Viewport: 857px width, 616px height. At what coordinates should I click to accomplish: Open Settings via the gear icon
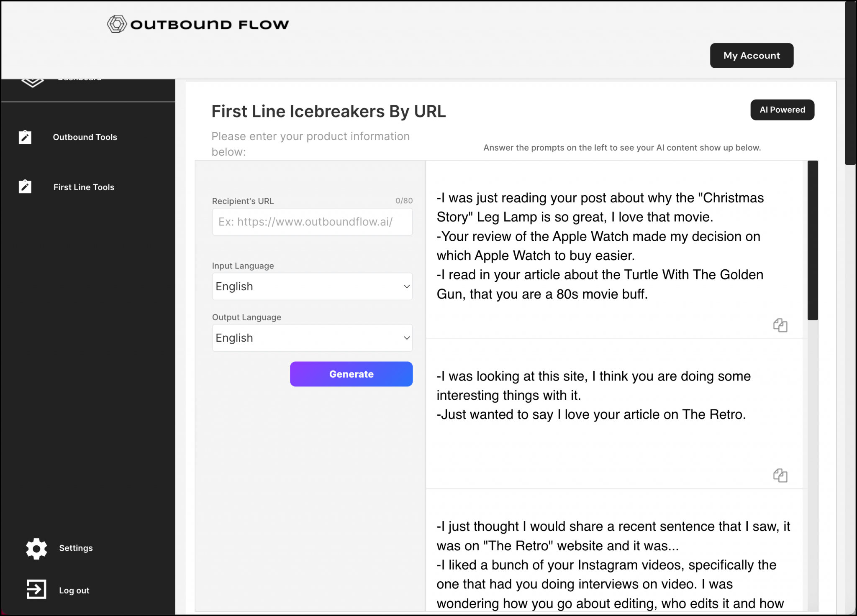coord(36,548)
